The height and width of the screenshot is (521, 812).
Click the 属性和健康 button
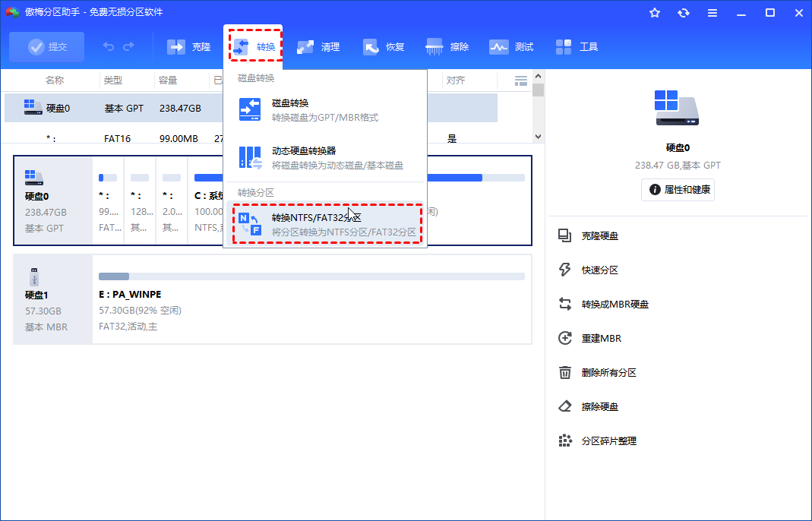point(678,190)
